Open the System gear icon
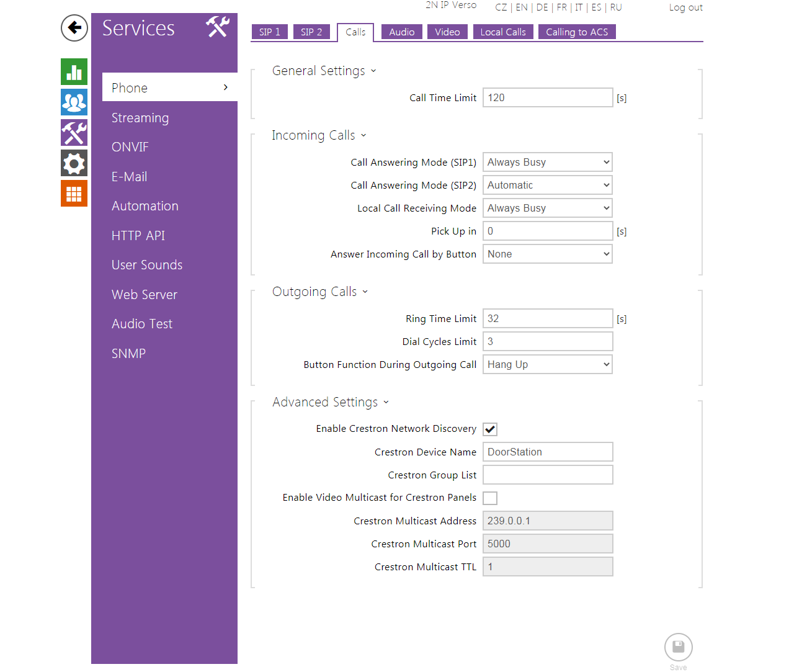This screenshot has height=672, width=789. [x=74, y=163]
